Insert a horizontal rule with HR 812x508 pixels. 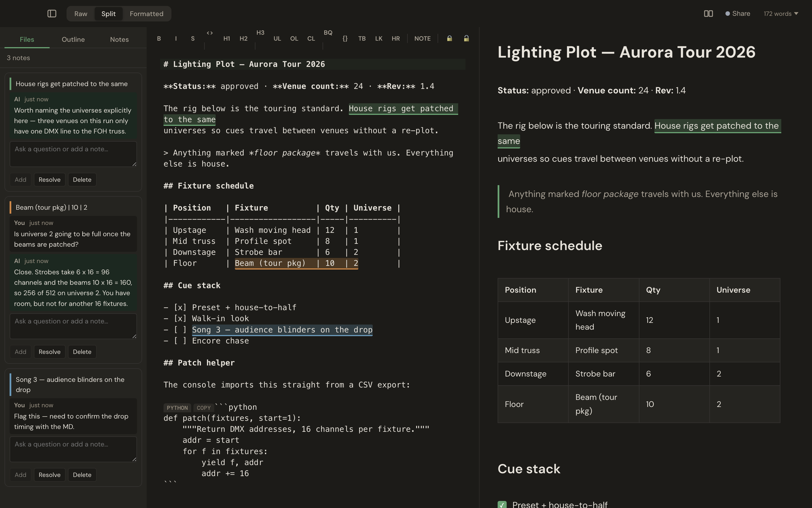(x=396, y=38)
